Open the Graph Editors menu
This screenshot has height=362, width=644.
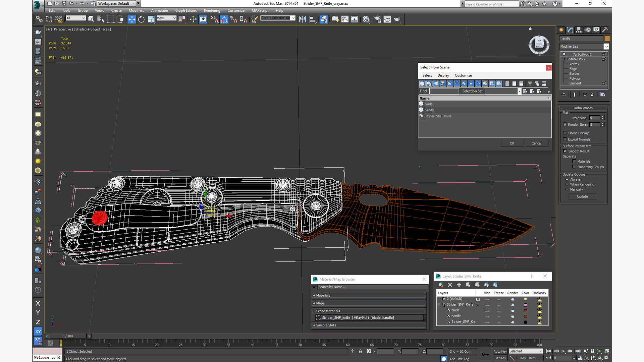click(186, 10)
